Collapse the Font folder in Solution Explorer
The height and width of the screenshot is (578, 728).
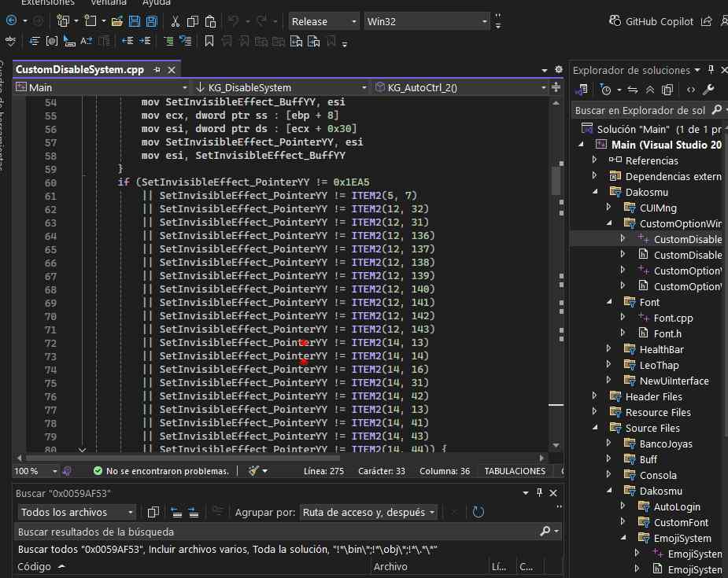609,302
